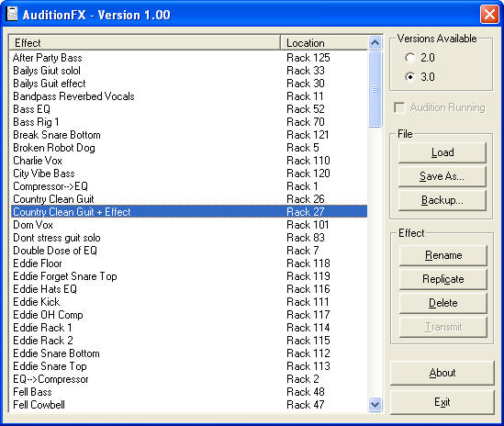
Task: Select version 3.0 radio button
Action: pos(409,77)
